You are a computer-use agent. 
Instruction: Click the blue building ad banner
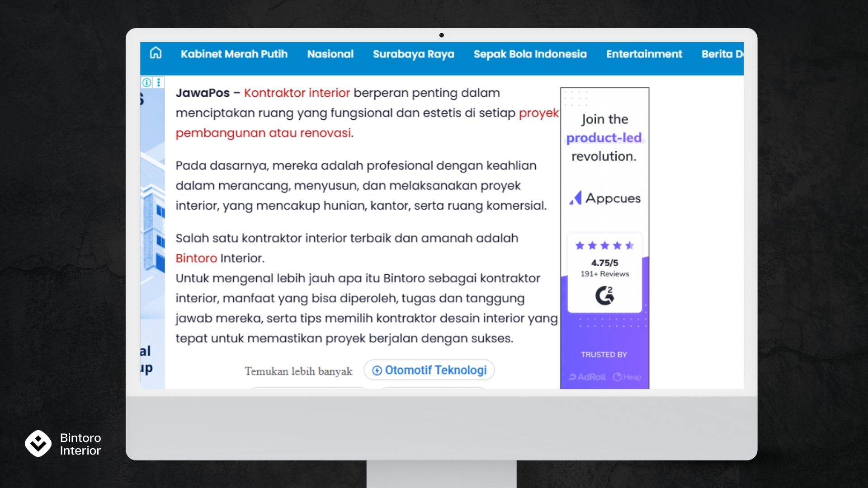coord(152,235)
